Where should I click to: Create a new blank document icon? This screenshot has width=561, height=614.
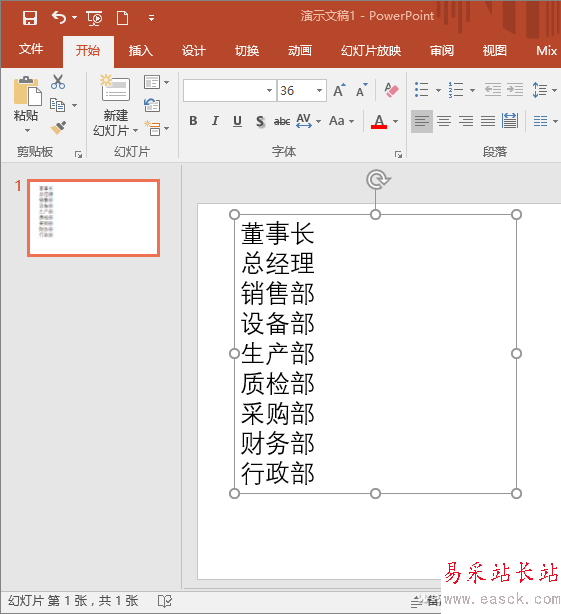123,18
